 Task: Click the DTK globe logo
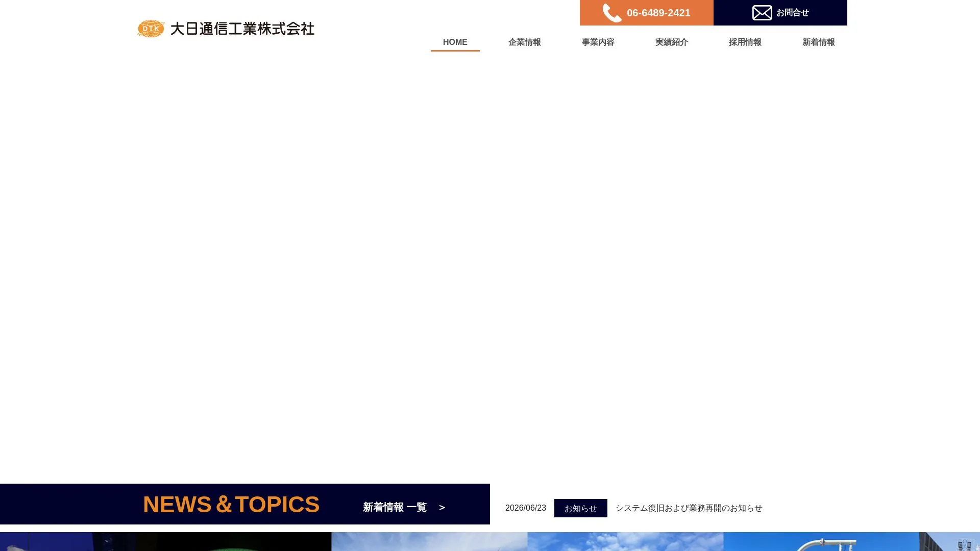click(x=151, y=29)
